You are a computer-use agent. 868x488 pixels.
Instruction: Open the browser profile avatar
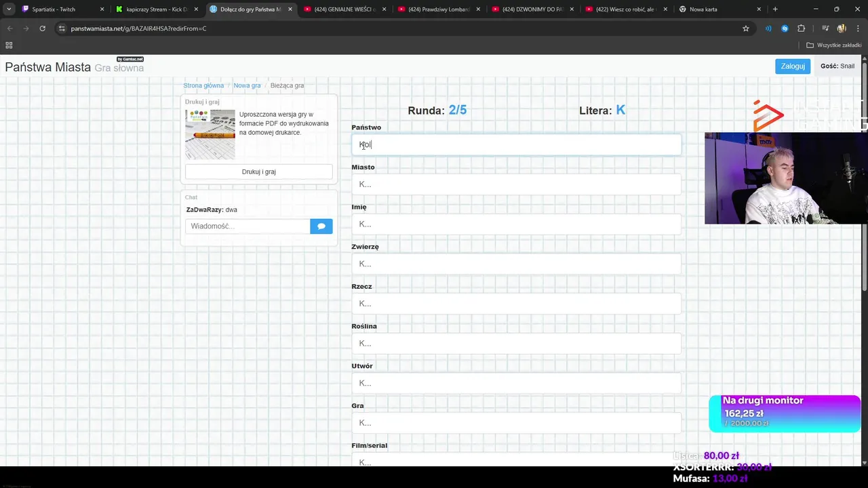click(842, 28)
